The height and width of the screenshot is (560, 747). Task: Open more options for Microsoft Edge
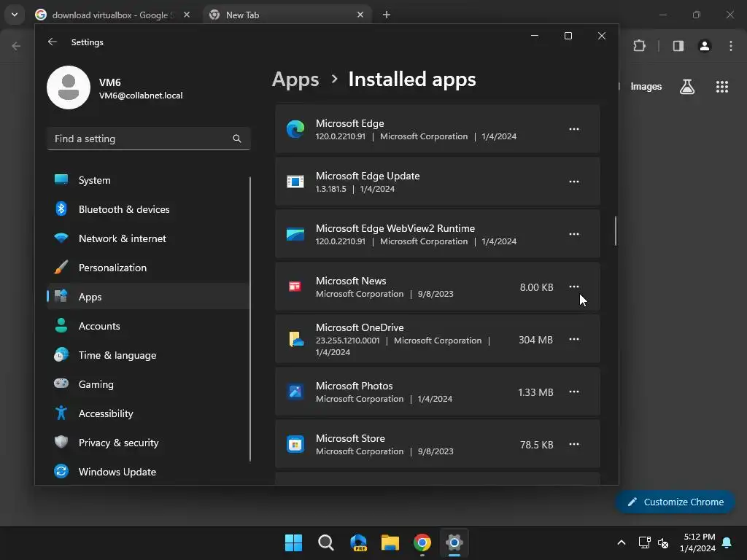(574, 129)
